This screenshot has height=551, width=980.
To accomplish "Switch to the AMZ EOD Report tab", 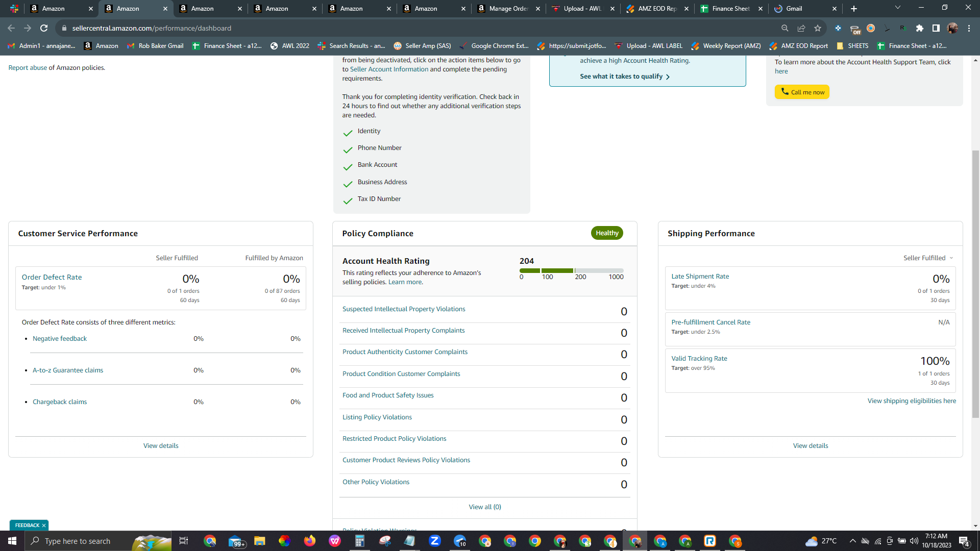I will [657, 9].
